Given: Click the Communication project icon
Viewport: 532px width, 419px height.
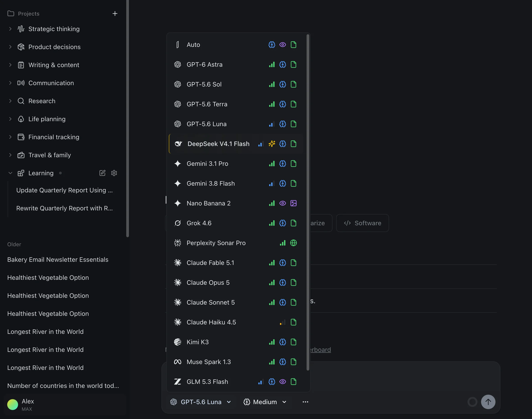Looking at the screenshot, I should coord(21,83).
